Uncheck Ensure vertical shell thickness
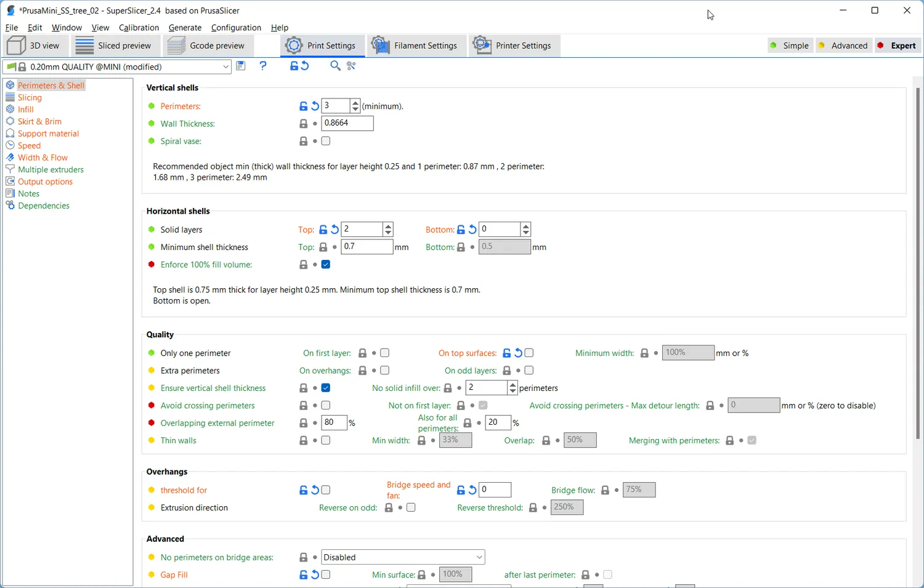Viewport: 924px width, 588px height. click(326, 388)
